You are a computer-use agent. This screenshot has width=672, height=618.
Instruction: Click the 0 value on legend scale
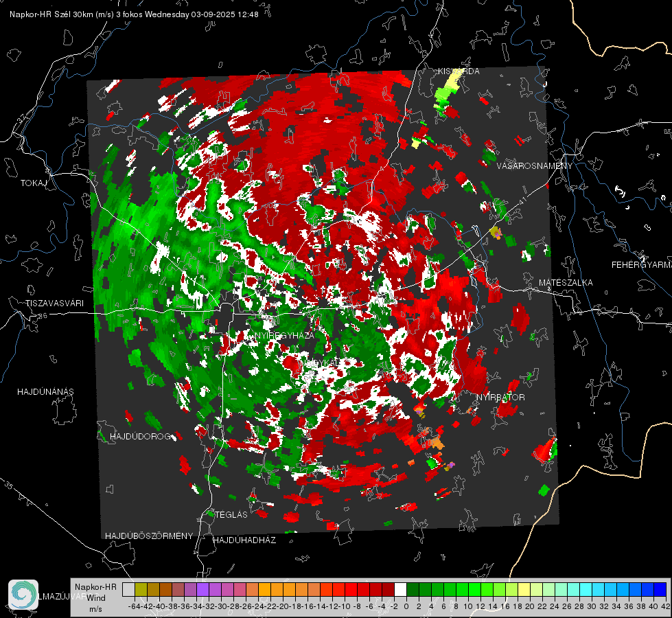tap(406, 606)
